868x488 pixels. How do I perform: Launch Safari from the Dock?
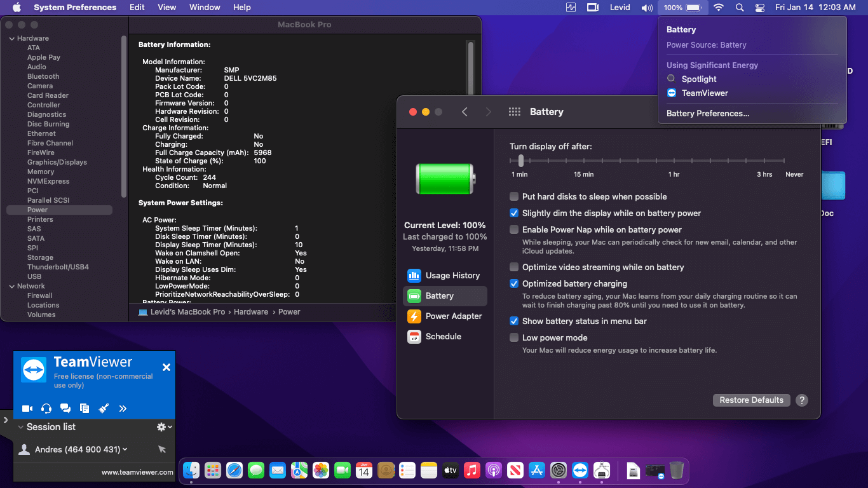coord(234,470)
